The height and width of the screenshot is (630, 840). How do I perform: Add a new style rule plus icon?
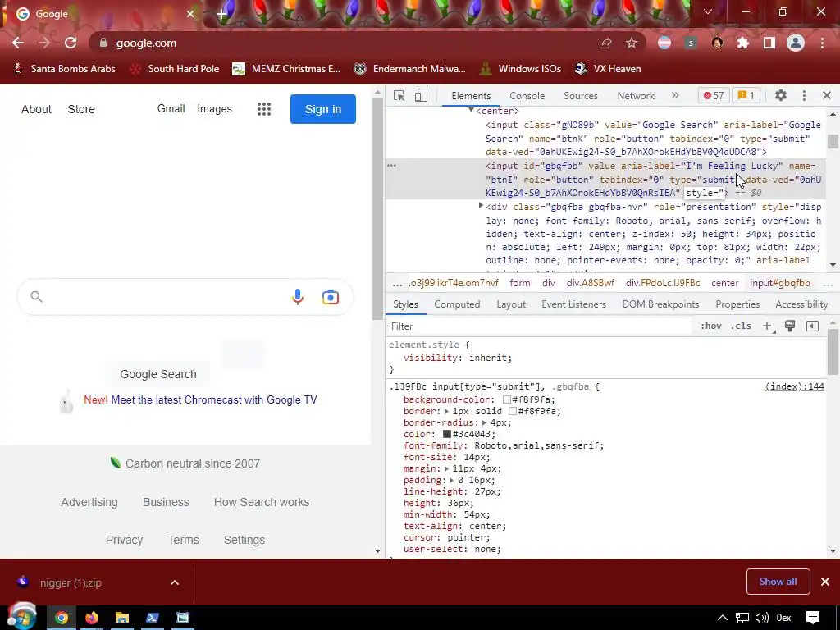click(768, 326)
